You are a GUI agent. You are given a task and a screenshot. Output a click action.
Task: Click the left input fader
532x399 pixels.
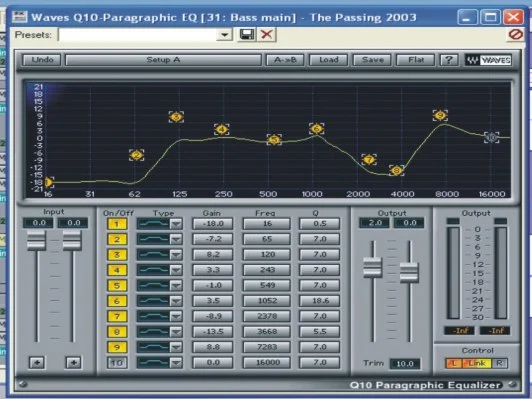[x=36, y=240]
